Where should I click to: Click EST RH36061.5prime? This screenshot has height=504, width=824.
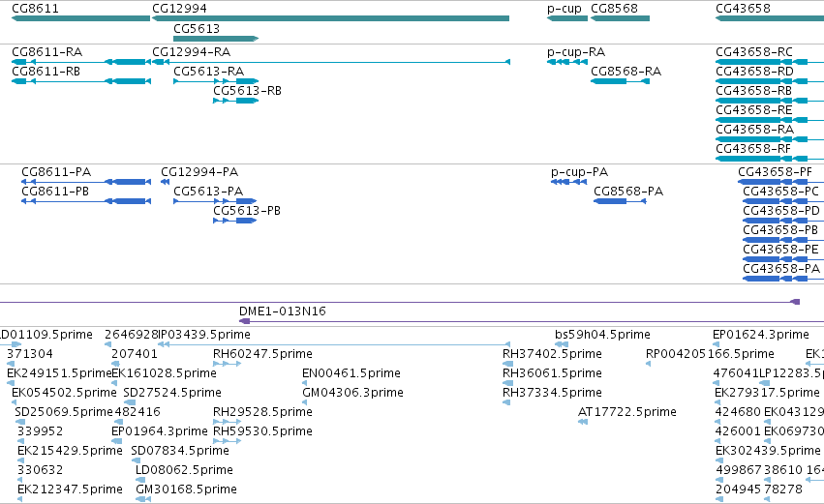[x=507, y=383]
